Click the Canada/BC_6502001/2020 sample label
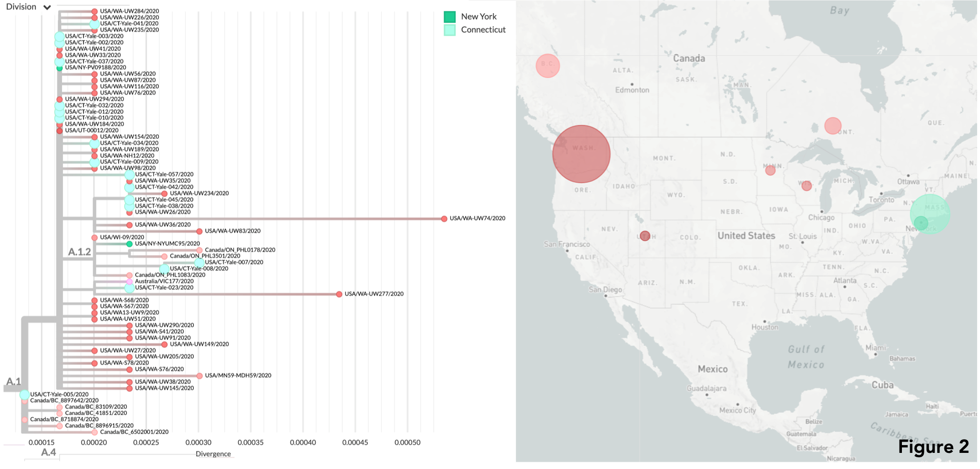The image size is (980, 469). 134,432
